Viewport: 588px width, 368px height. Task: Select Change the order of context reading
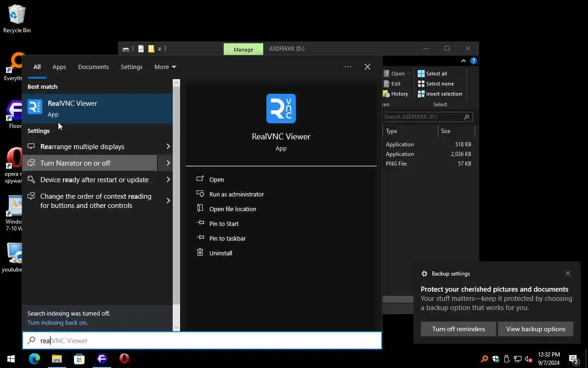pos(90,201)
